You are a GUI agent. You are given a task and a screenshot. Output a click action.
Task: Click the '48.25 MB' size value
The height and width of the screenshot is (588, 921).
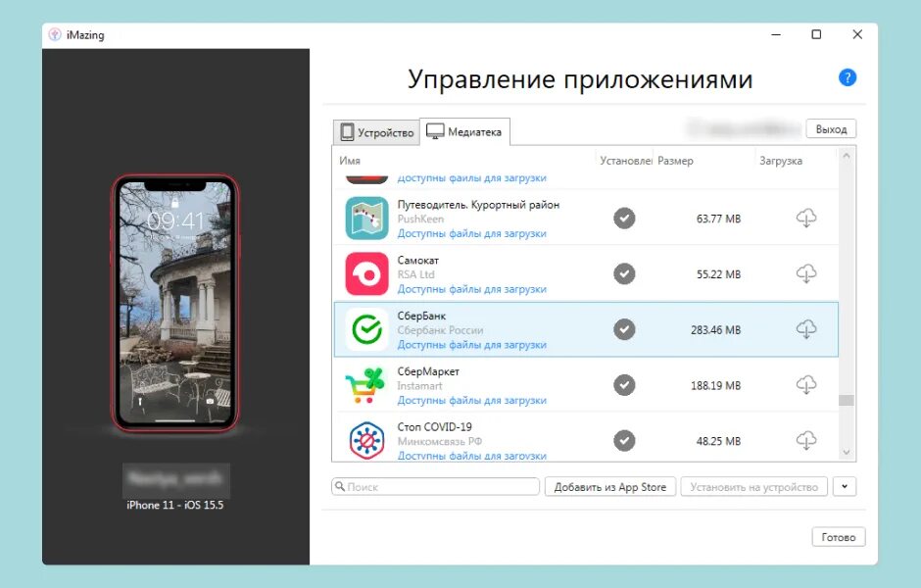[718, 441]
